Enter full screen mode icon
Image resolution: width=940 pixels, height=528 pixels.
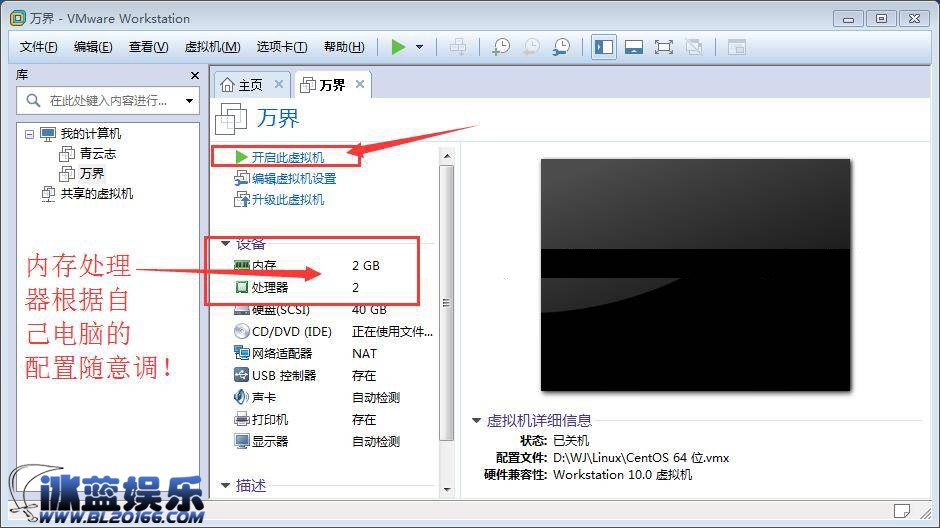664,47
